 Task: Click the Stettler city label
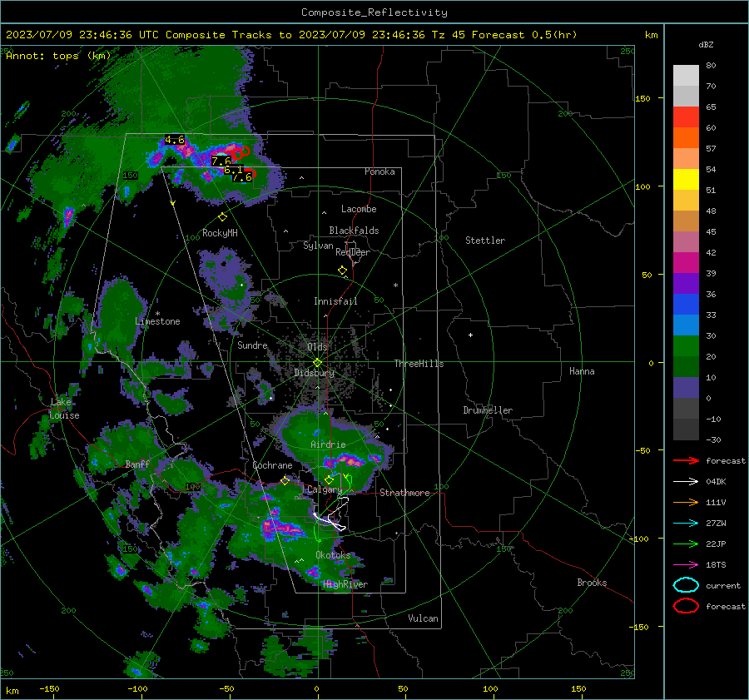[485, 241]
